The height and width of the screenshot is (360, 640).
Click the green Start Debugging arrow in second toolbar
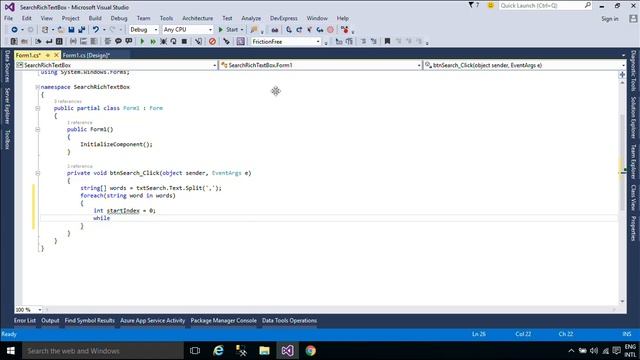(142, 42)
